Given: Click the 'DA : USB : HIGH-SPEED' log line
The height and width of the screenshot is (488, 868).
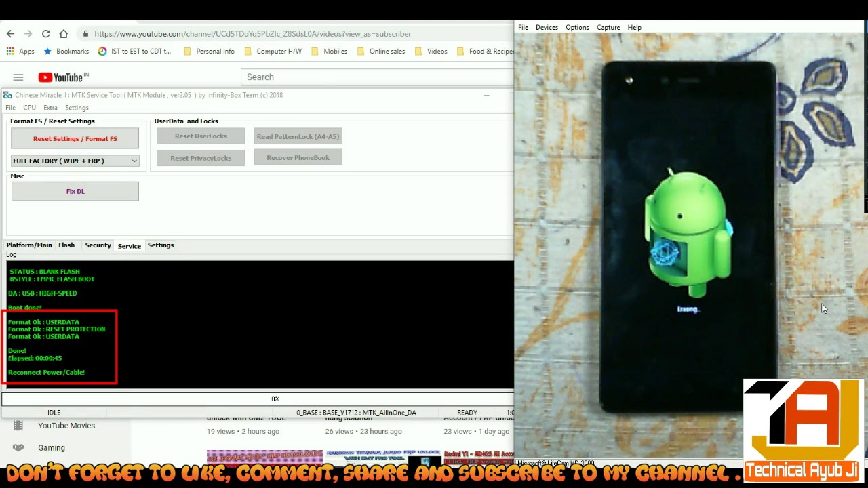Looking at the screenshot, I should [x=43, y=293].
